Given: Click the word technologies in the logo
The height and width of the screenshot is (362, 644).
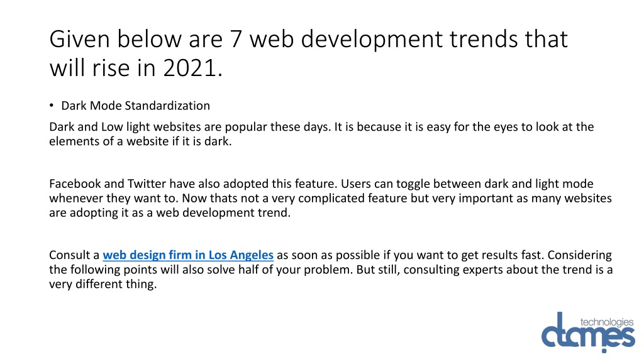Looking at the screenshot, I should click(607, 322).
